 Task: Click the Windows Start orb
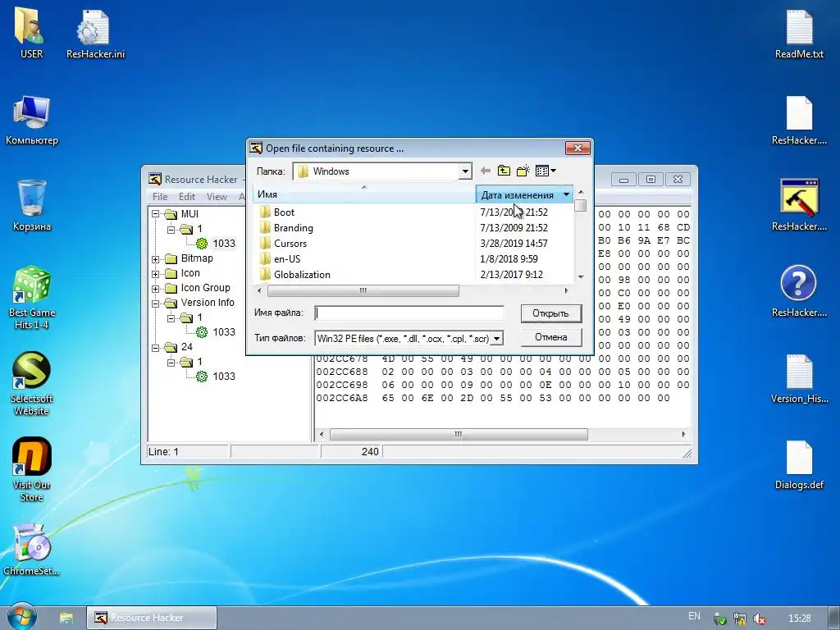21,617
